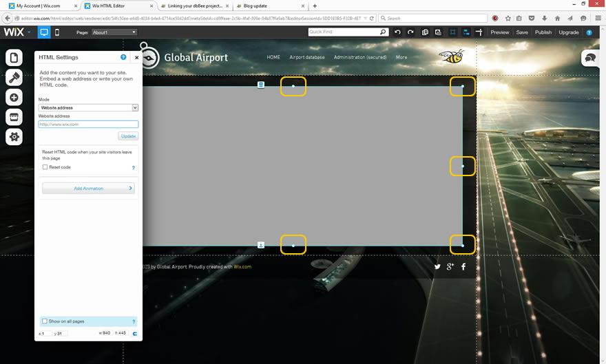Click HOME in the site navigation
Viewport: 606px width, 364px height.
pos(273,57)
